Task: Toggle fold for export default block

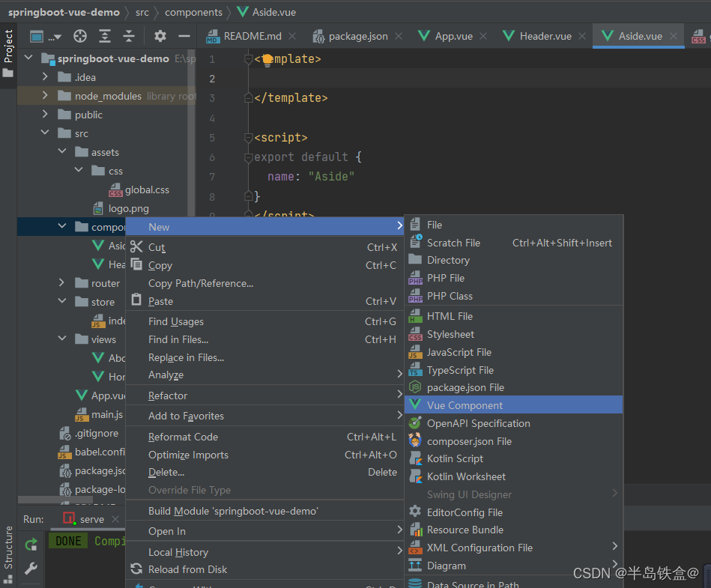Action: point(248,157)
